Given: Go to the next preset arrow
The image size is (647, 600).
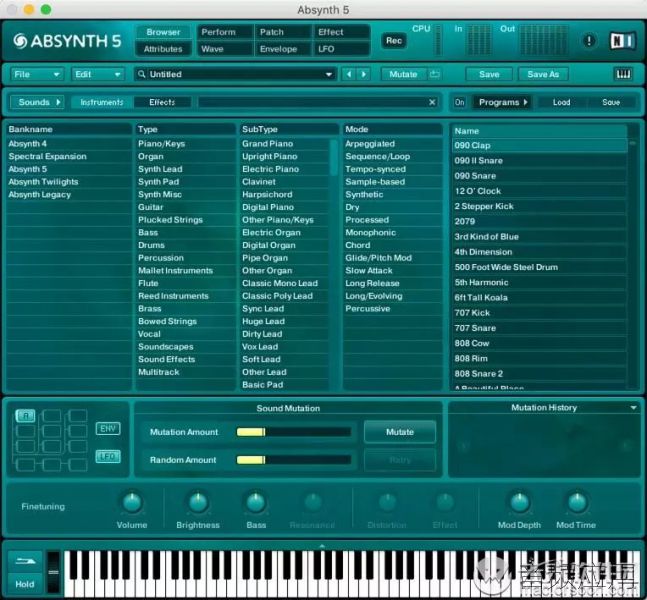Looking at the screenshot, I should point(364,74).
